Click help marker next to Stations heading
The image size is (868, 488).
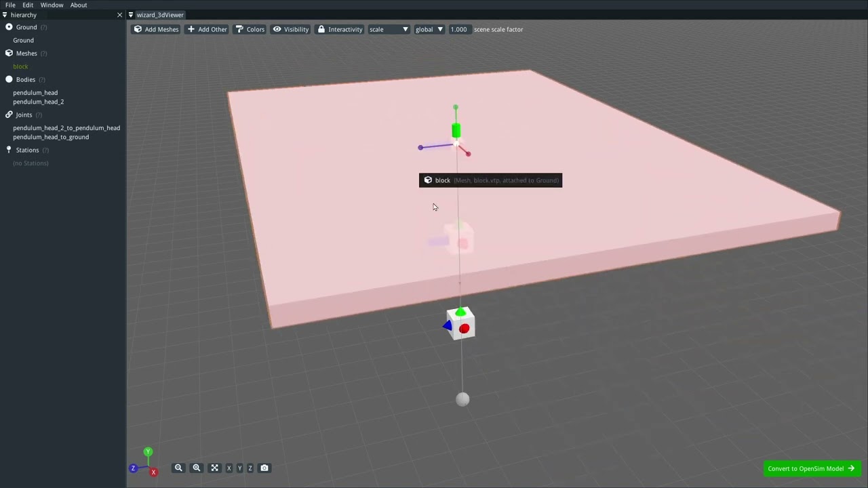(x=45, y=150)
